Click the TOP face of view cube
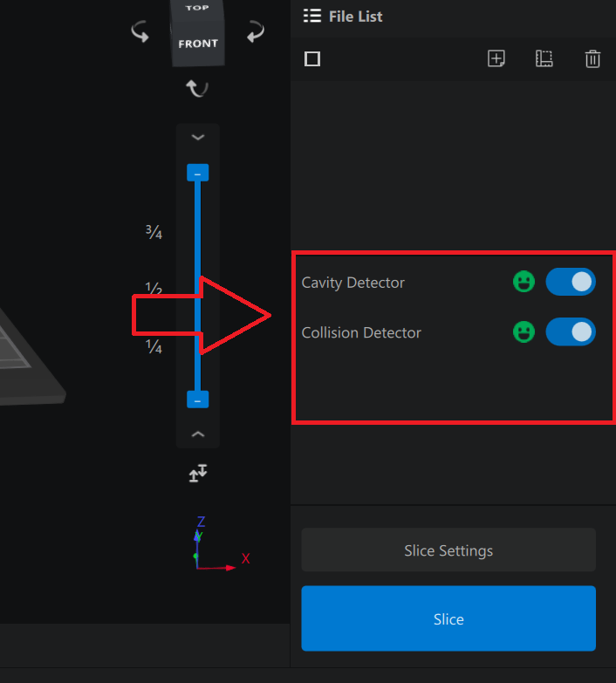The height and width of the screenshot is (683, 616). [197, 9]
